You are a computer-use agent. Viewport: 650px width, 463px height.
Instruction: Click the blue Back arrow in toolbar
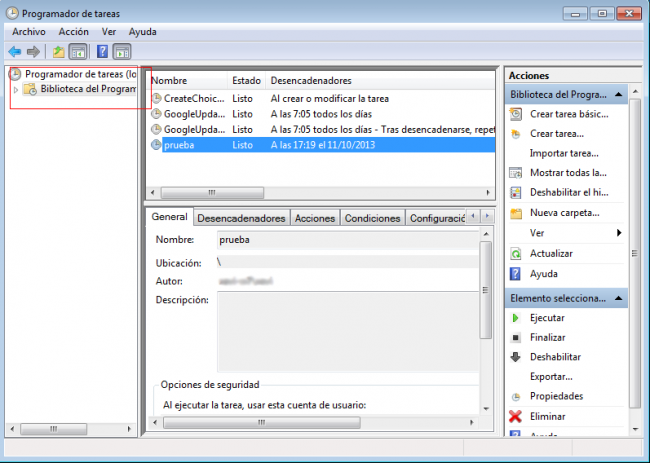pyautogui.click(x=15, y=52)
